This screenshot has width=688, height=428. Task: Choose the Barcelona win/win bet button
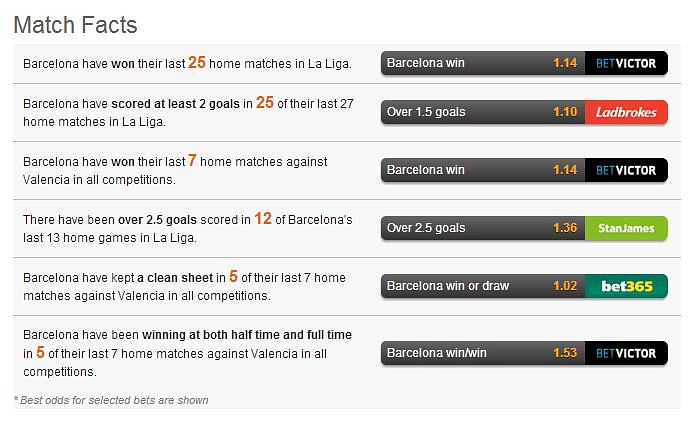click(x=483, y=353)
